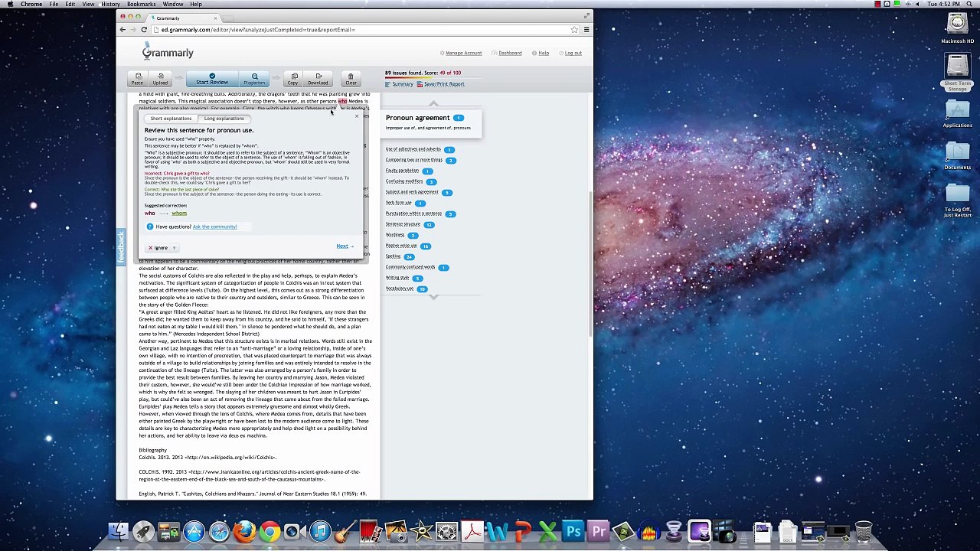This screenshot has width=980, height=551.
Task: Clear the editor with Clear icon
Action: (x=351, y=79)
